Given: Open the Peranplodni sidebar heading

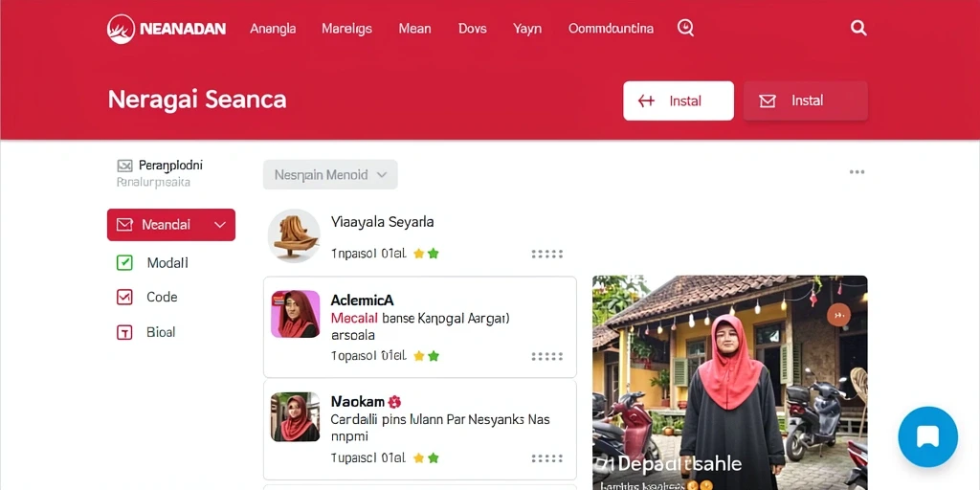Looking at the screenshot, I should [170, 166].
